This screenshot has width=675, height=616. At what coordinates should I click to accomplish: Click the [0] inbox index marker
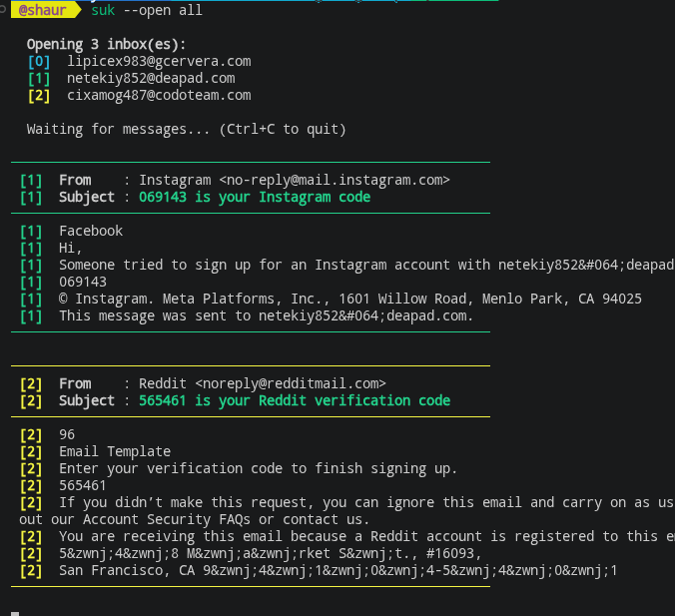pos(39,62)
